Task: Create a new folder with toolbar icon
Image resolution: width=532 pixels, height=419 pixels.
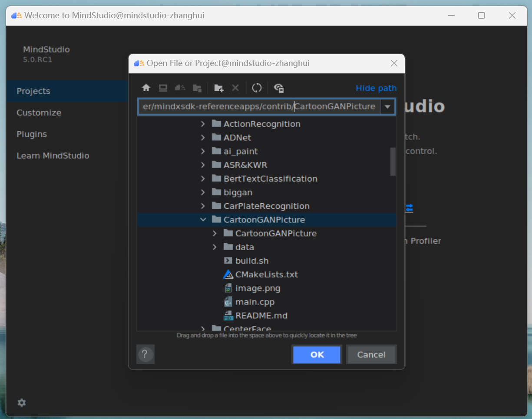Action: [x=219, y=88]
